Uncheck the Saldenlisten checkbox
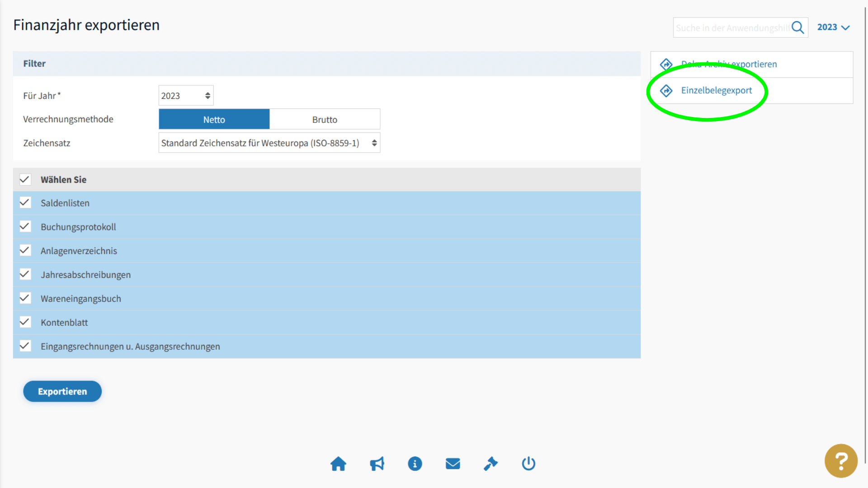Viewport: 868px width, 488px height. [25, 203]
